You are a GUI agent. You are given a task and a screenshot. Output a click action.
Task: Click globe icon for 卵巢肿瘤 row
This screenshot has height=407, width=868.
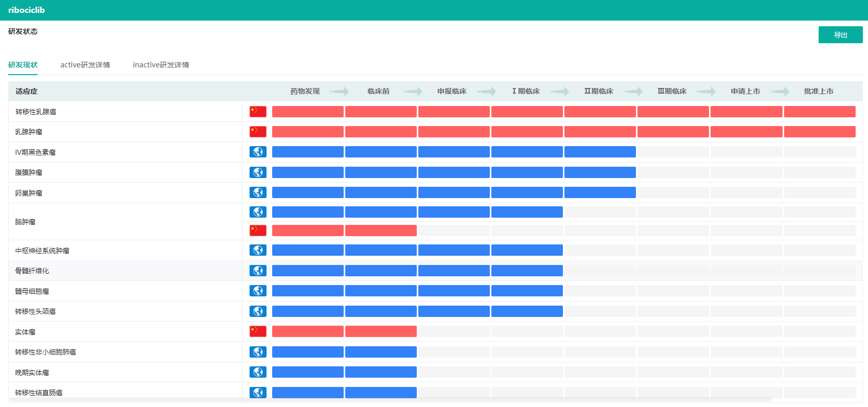pyautogui.click(x=258, y=192)
